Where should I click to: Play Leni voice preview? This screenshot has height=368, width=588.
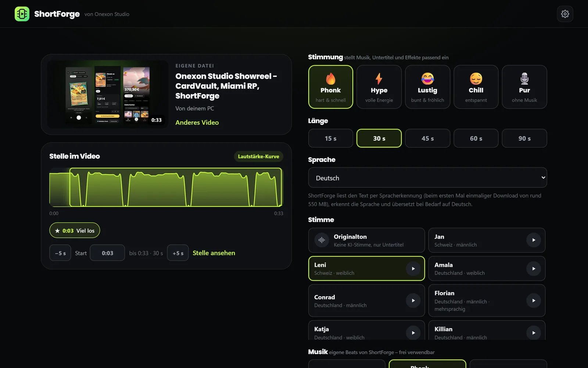[413, 269]
